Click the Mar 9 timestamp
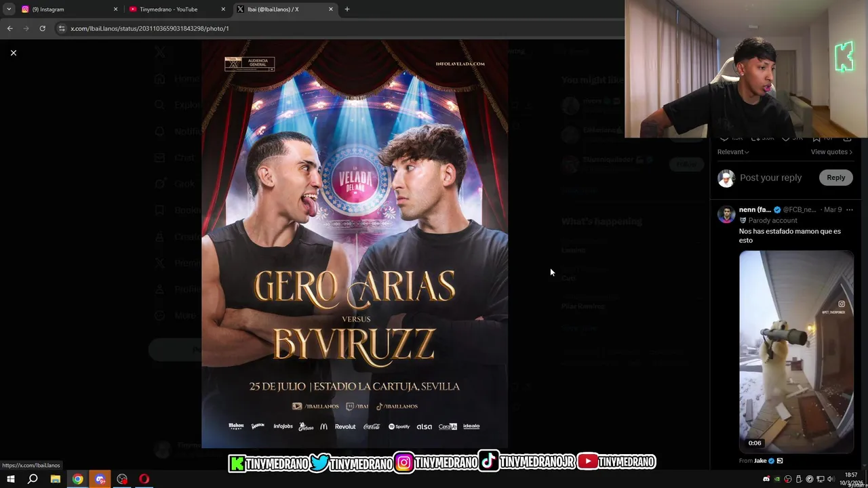The width and height of the screenshot is (868, 488). [x=833, y=210]
